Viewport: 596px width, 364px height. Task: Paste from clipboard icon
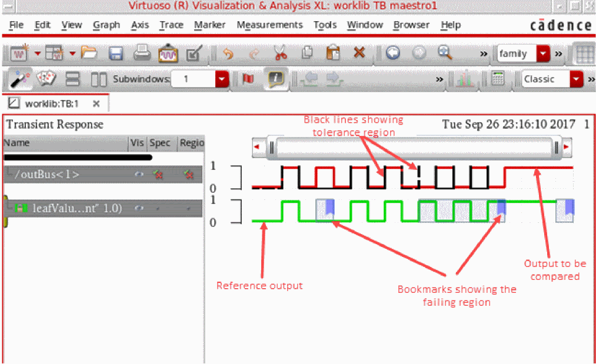pos(333,53)
